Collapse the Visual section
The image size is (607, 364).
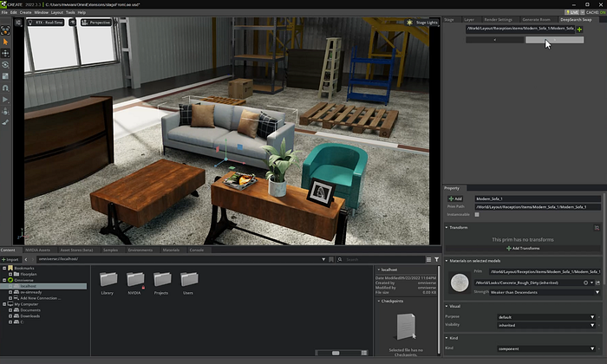447,306
